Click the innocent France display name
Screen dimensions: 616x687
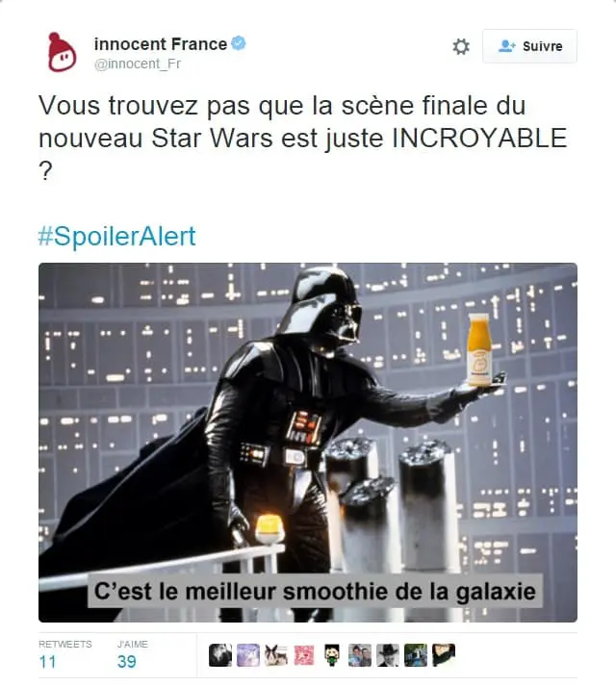tap(161, 44)
